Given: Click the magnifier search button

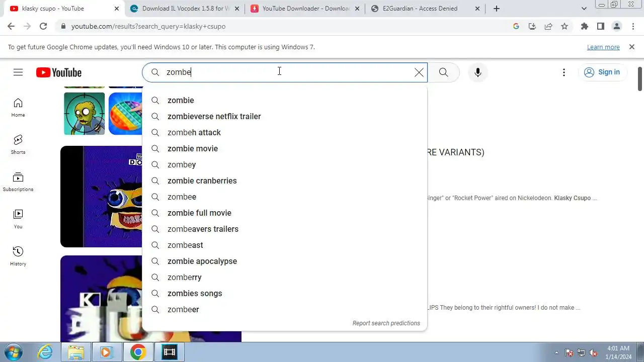Looking at the screenshot, I should coord(443,72).
